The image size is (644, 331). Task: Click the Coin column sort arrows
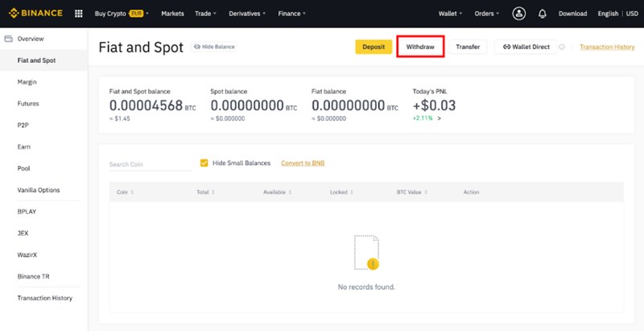133,192
